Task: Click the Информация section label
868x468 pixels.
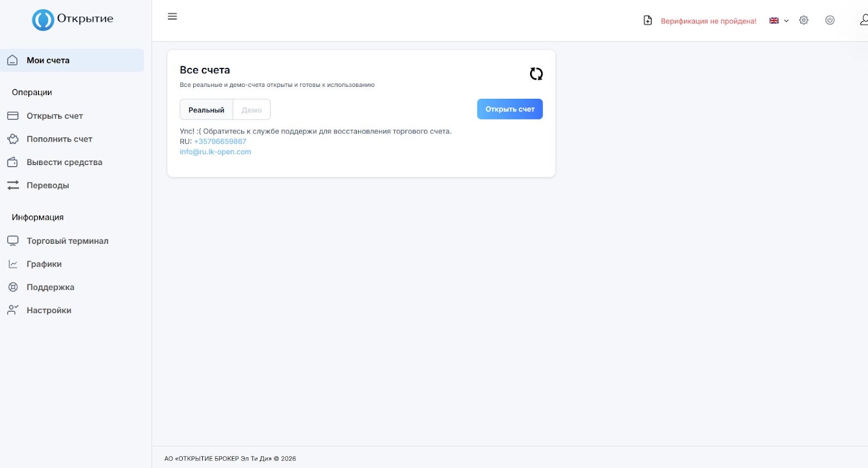Action: [x=37, y=217]
